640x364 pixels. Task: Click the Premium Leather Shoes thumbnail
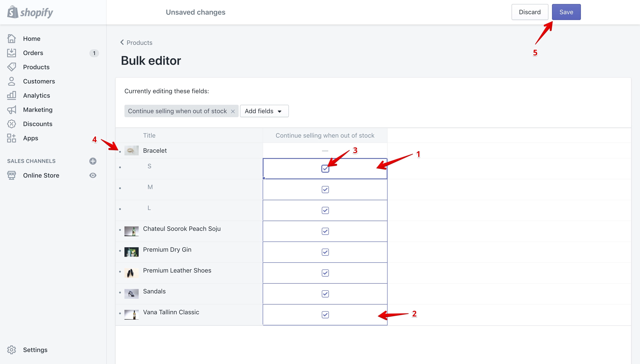tap(131, 273)
